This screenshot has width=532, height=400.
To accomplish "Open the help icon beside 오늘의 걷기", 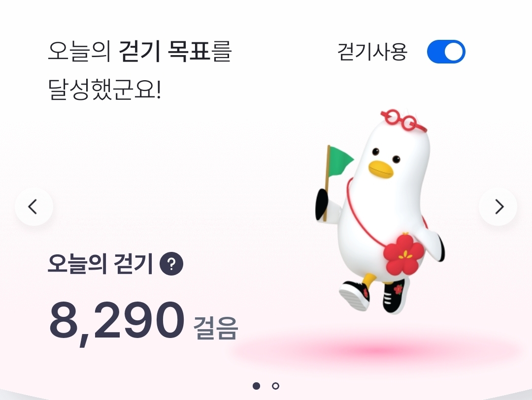I will [171, 263].
